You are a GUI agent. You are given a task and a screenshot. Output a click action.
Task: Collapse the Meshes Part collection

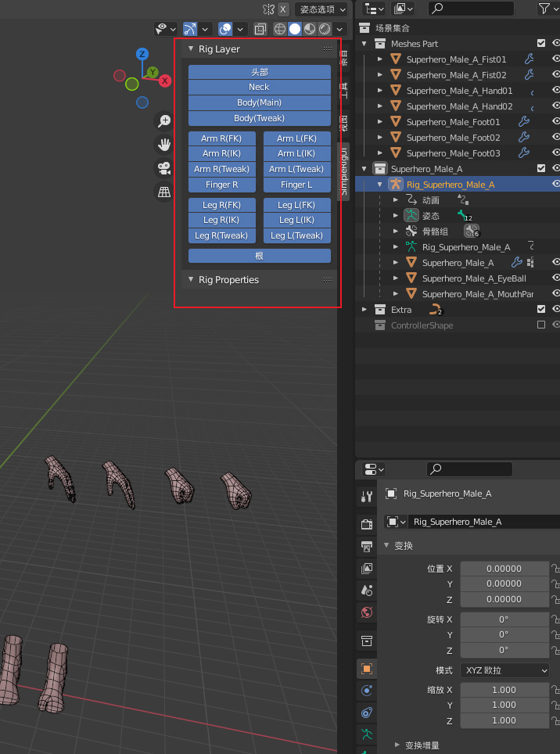point(364,44)
